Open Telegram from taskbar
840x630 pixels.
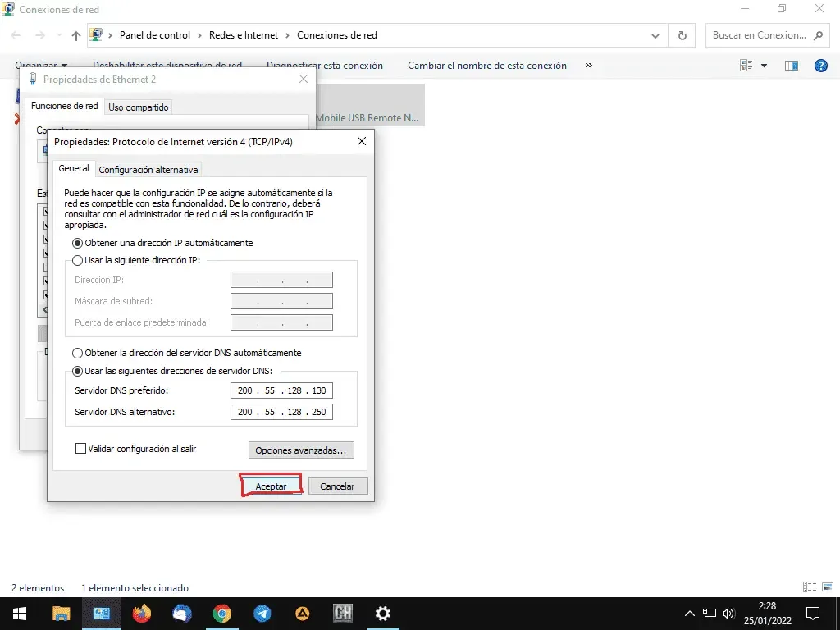[262, 614]
